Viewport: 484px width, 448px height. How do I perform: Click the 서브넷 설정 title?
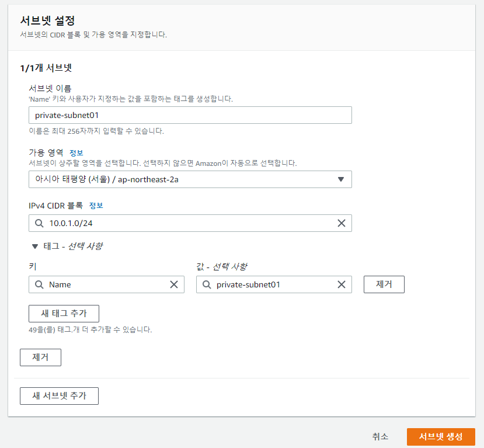coord(47,20)
